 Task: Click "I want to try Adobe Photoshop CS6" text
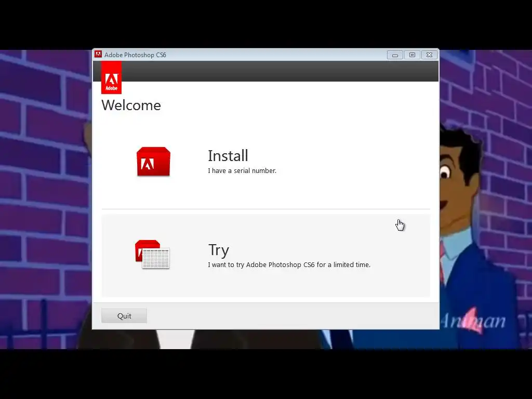[261, 264]
